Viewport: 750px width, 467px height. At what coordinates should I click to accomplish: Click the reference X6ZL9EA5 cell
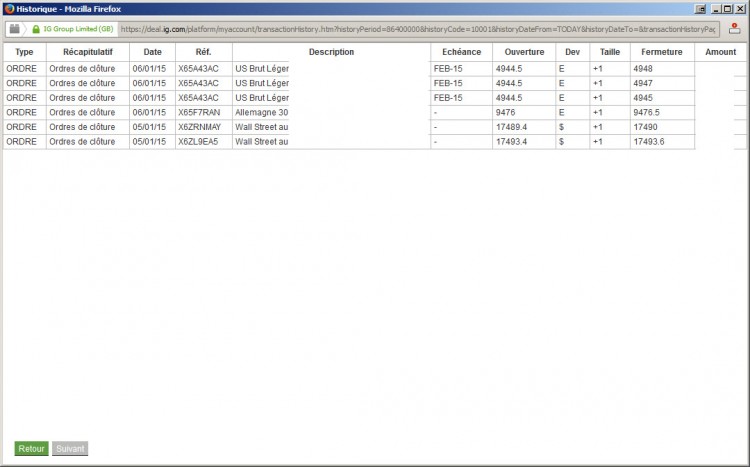click(x=203, y=142)
